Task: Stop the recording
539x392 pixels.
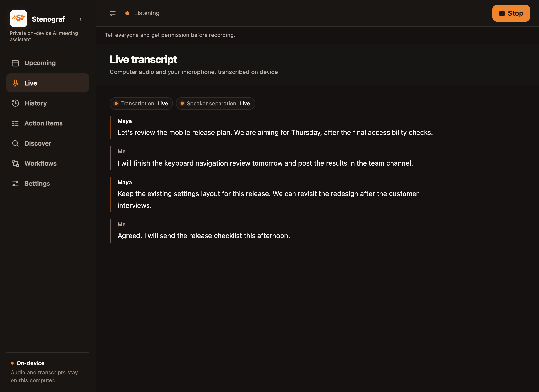Action: pyautogui.click(x=511, y=13)
